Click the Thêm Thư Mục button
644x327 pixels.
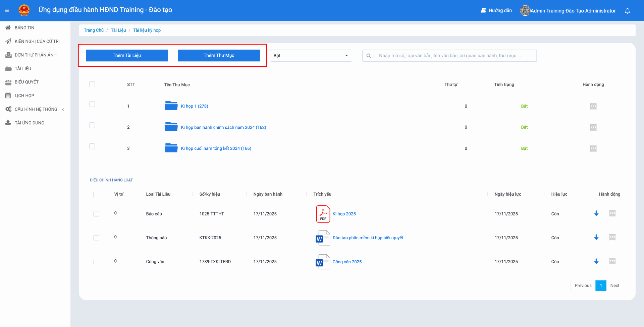pos(219,56)
